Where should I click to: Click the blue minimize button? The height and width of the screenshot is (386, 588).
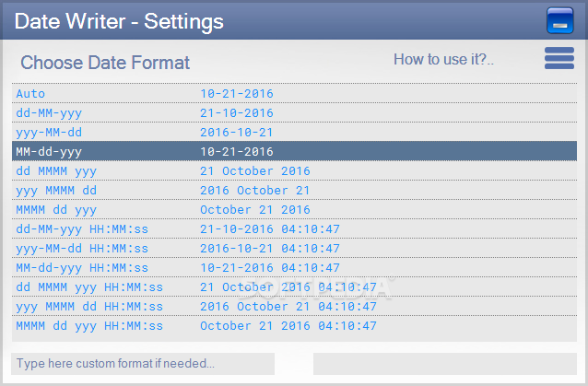[559, 20]
